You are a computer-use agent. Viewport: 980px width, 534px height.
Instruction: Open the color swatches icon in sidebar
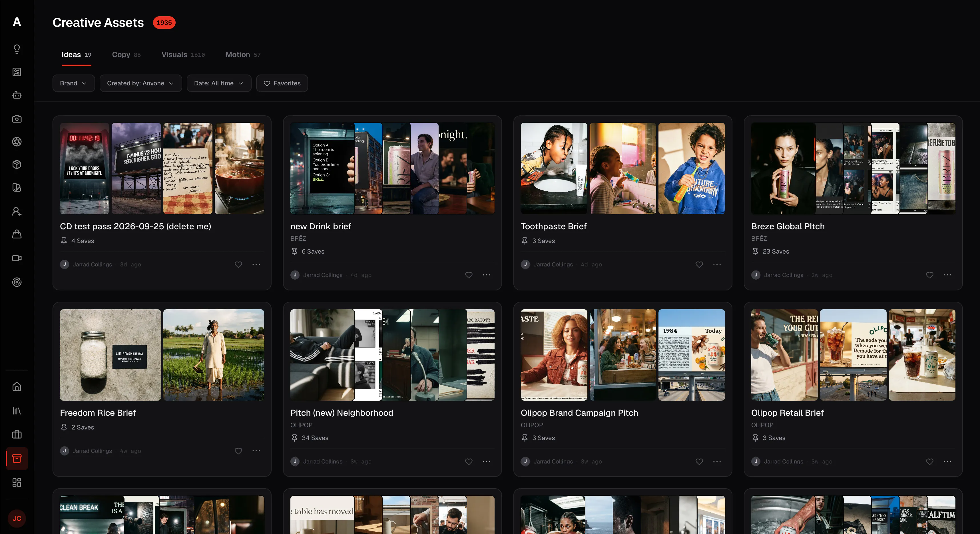[17, 188]
